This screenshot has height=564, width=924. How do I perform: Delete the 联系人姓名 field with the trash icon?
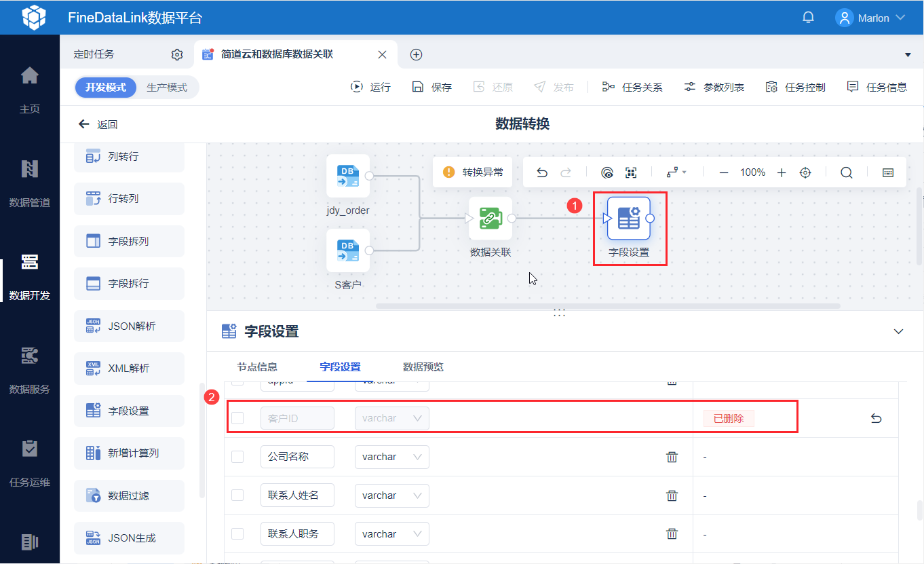672,495
